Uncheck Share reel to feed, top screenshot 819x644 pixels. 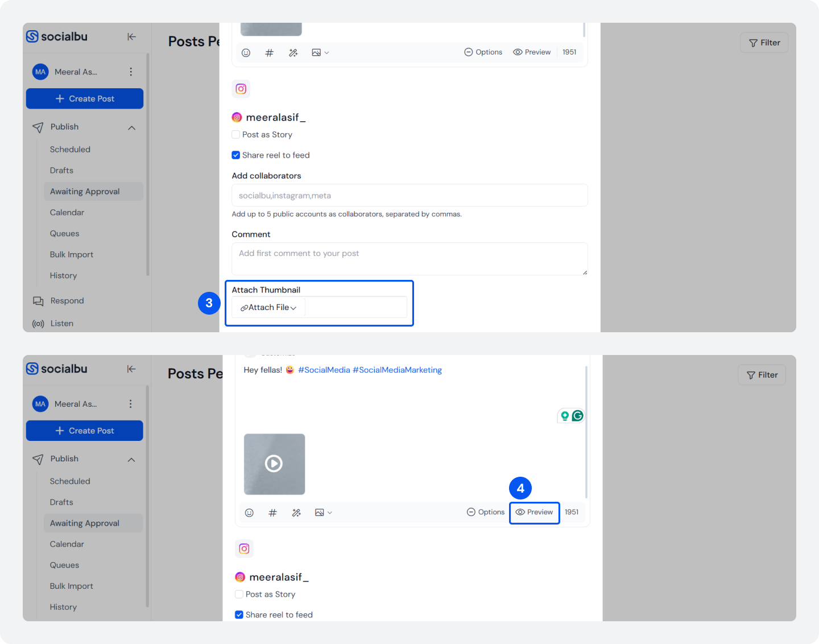(235, 155)
